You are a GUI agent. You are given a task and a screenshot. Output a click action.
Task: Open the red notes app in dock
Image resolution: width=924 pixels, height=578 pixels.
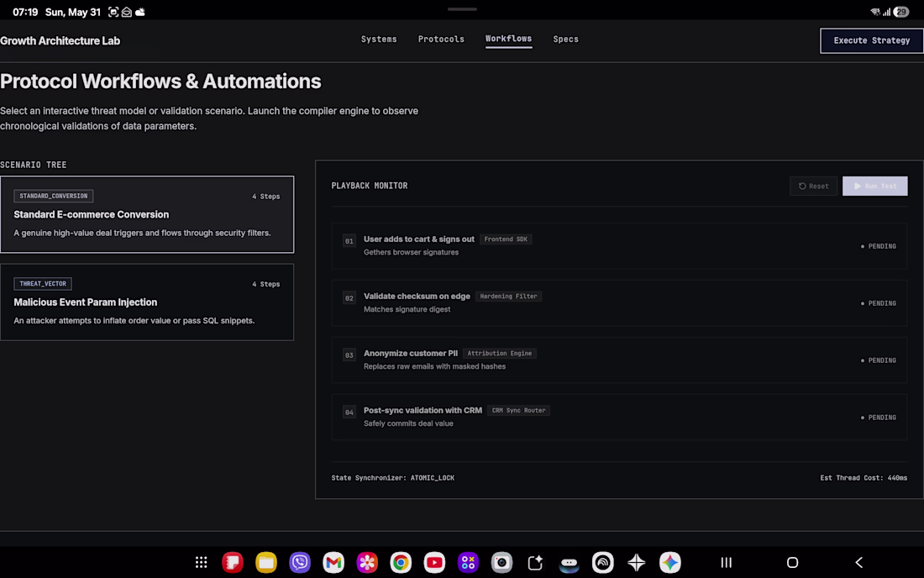point(232,563)
